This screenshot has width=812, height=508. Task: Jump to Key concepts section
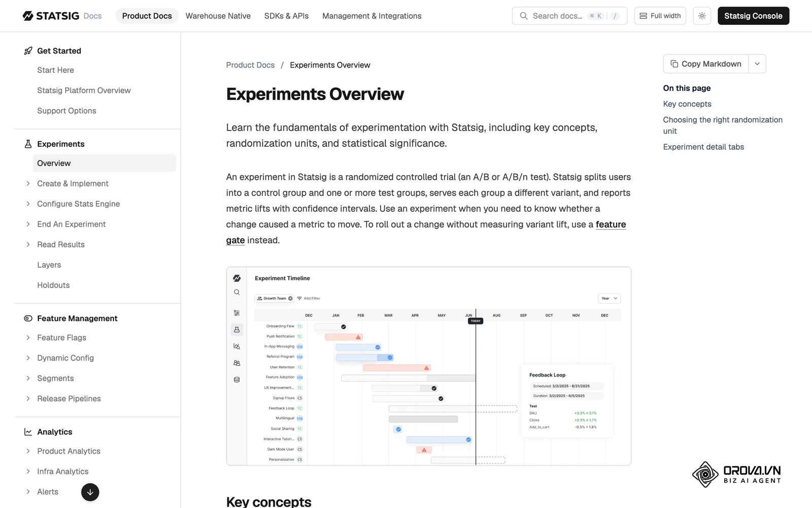[x=687, y=104]
